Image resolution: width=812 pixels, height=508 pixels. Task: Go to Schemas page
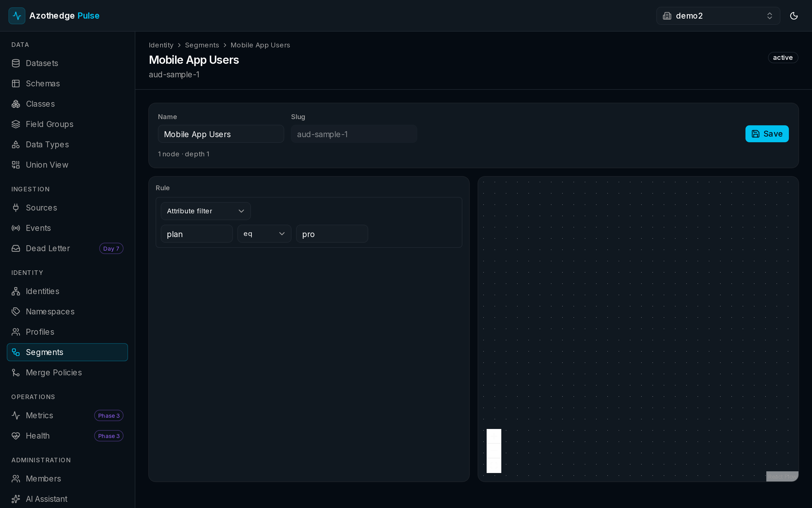pos(67,84)
